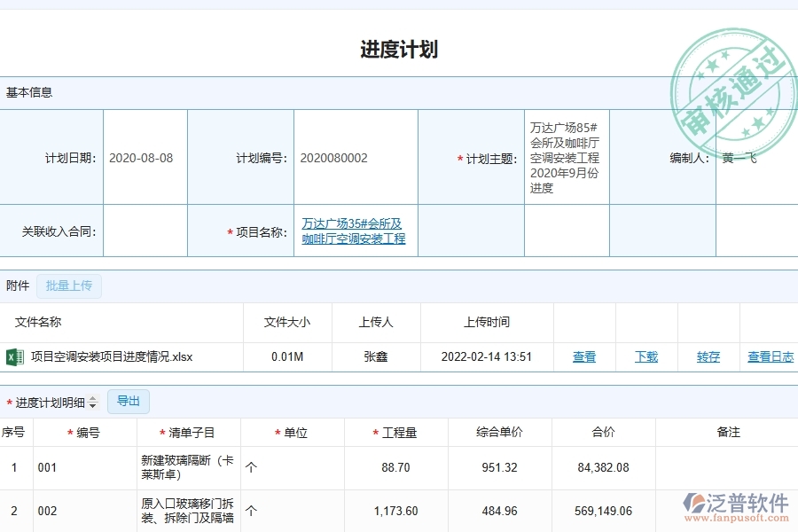Click the 批量上传 button
The width and height of the screenshot is (798, 532).
click(x=69, y=286)
